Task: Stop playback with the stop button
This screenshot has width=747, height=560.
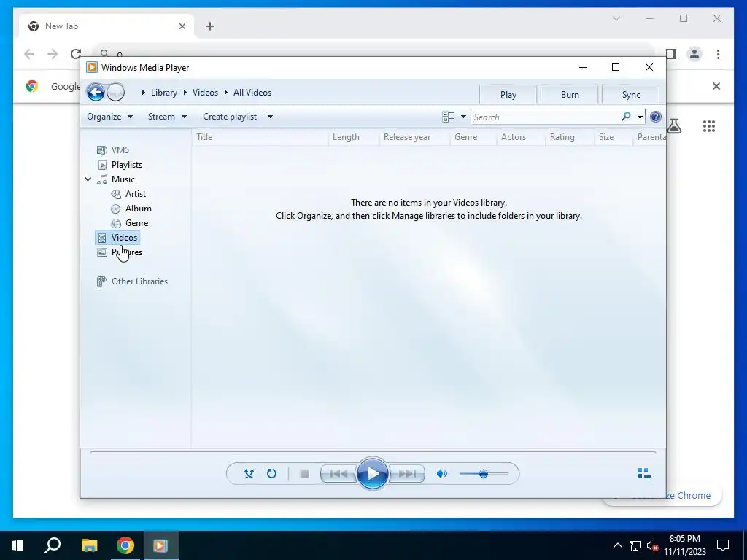Action: pyautogui.click(x=304, y=473)
